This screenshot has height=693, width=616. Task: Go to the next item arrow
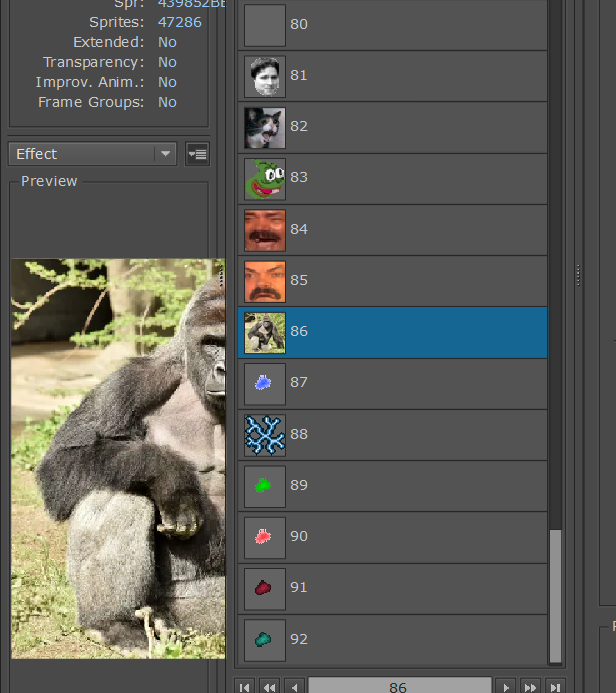507,687
